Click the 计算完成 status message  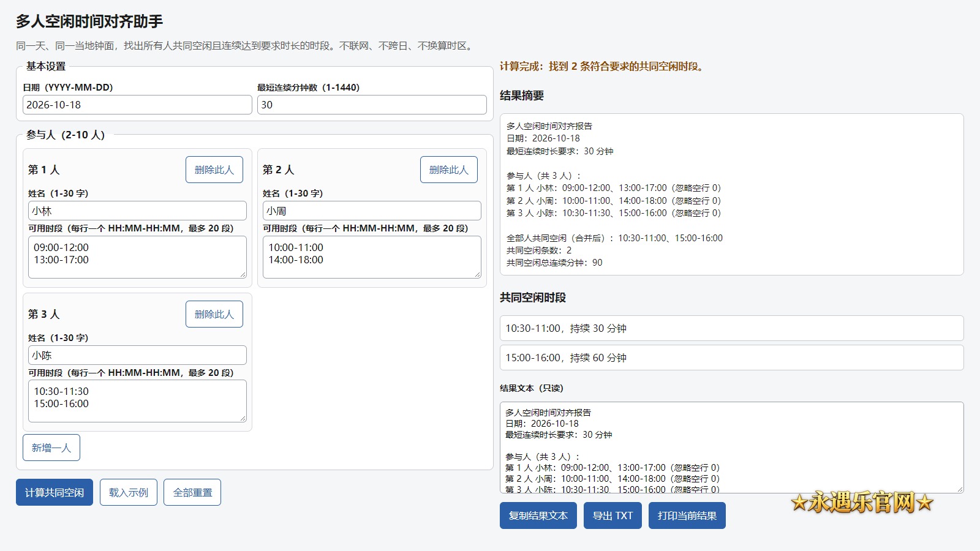(603, 66)
